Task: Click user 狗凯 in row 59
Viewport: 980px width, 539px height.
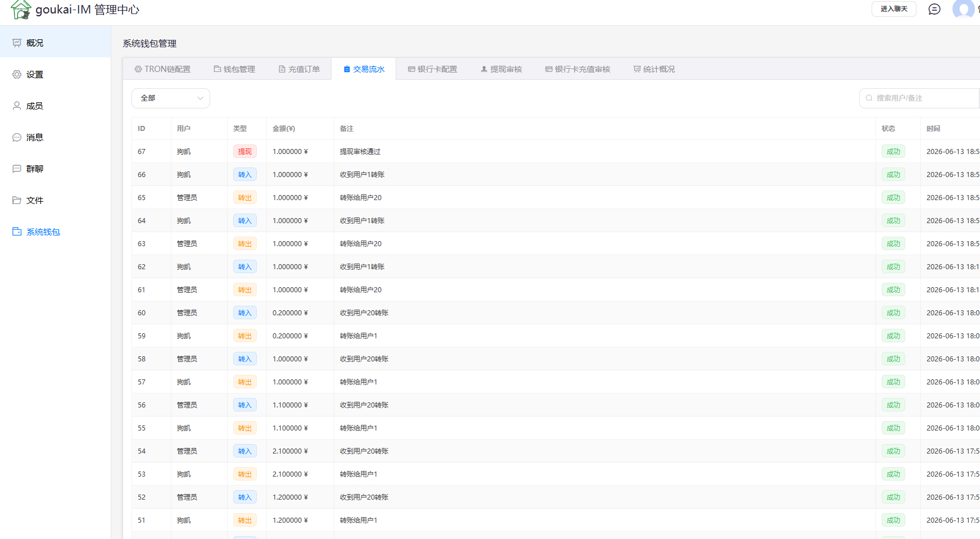Action: click(184, 336)
